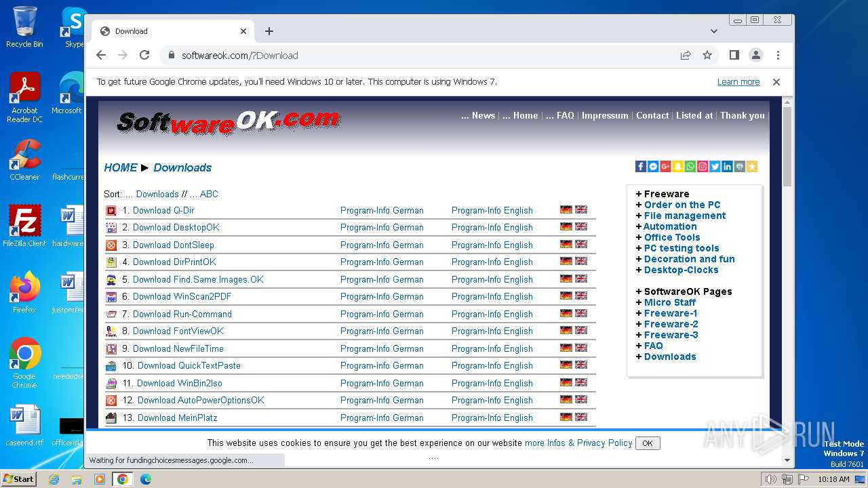Share via LinkedIn icon
The height and width of the screenshot is (488, 868).
727,167
